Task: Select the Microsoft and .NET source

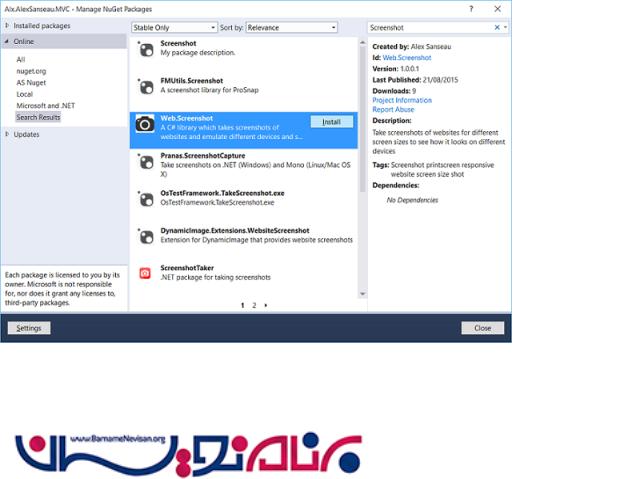Action: coord(46,105)
